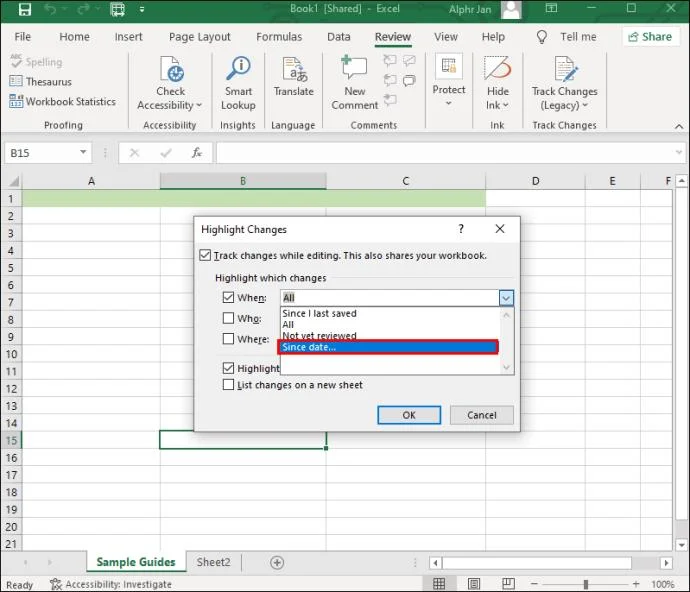Viewport: 690px width, 592px height.
Task: Select Since date... from the When list
Action: coord(388,347)
